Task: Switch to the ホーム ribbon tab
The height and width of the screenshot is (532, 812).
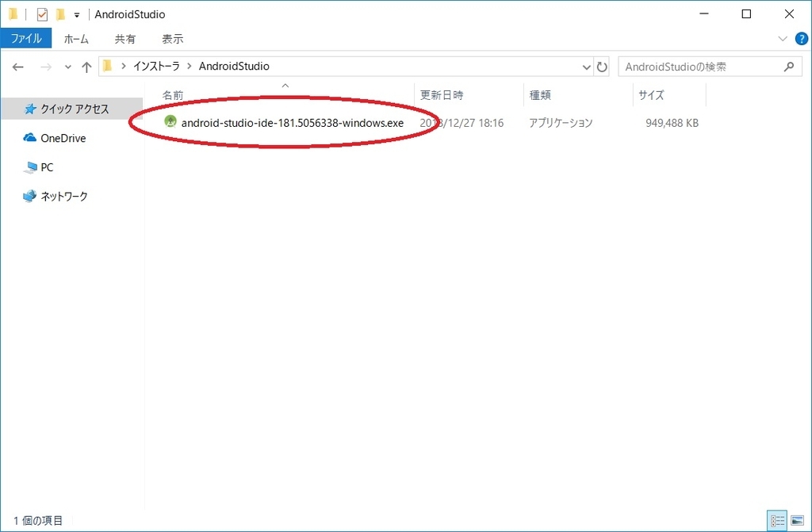Action: tap(76, 39)
